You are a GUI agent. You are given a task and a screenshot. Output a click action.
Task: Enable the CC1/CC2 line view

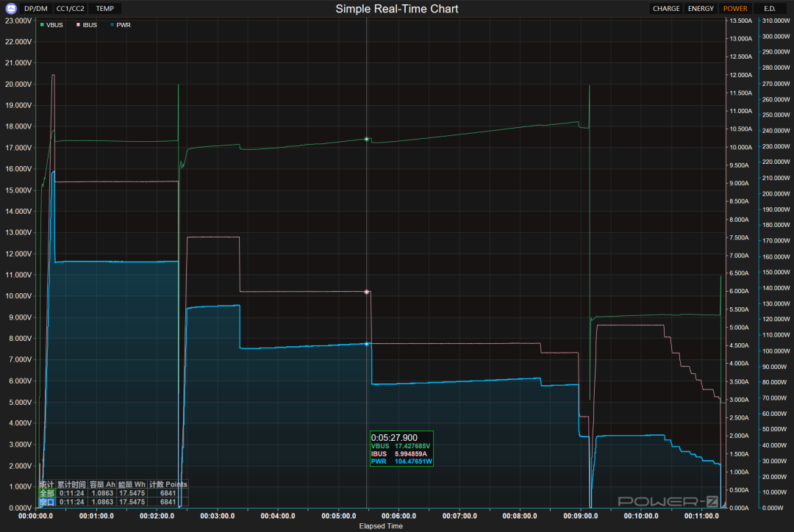71,9
